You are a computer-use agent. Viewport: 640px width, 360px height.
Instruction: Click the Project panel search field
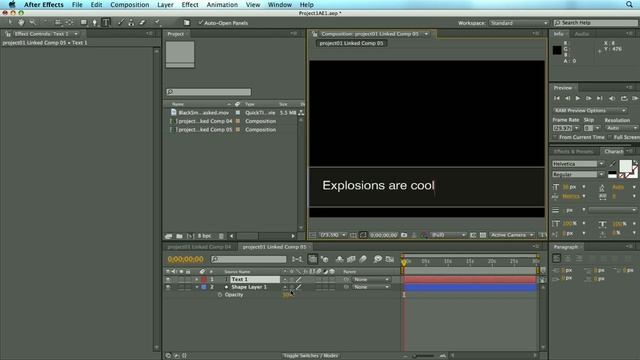(209, 92)
